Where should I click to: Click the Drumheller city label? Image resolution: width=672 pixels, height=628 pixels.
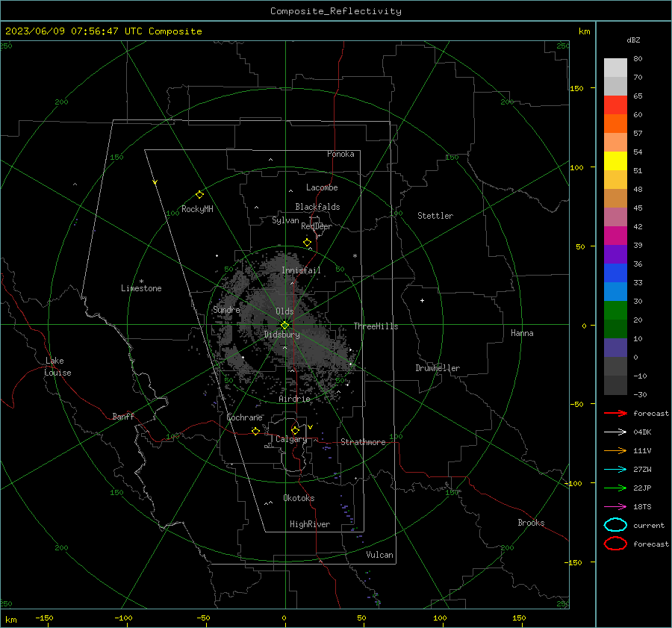tap(438, 368)
